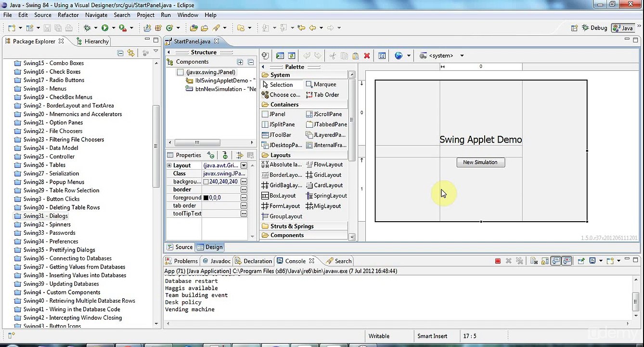Choose the Tab Order tool in Palette
This screenshot has width=644, height=347.
click(x=322, y=94)
